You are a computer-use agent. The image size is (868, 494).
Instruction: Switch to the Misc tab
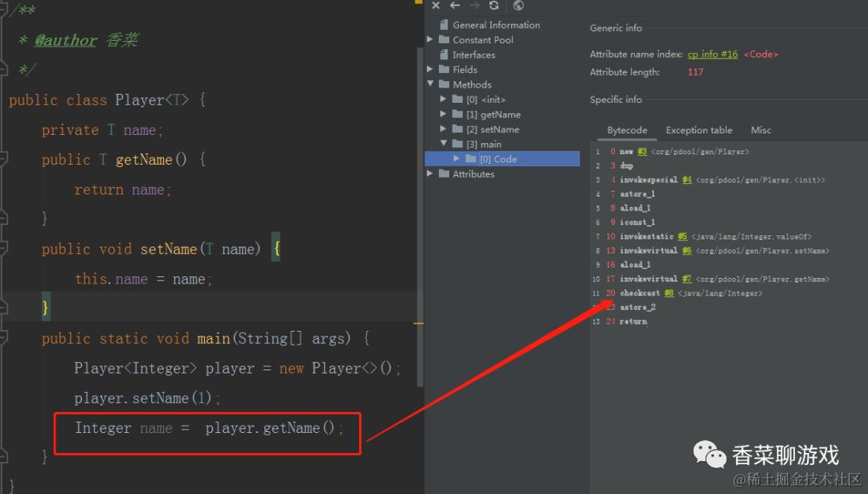pos(760,130)
